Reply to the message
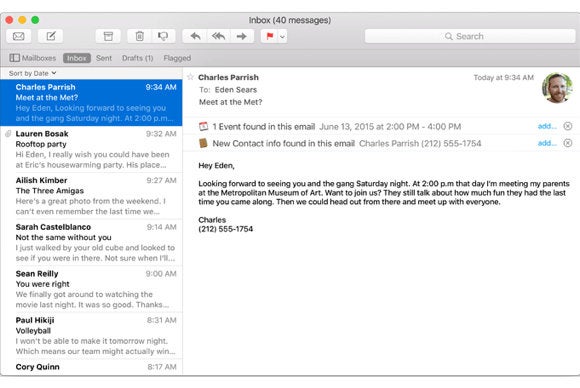Screen dimensions: 580x388 coord(195,36)
